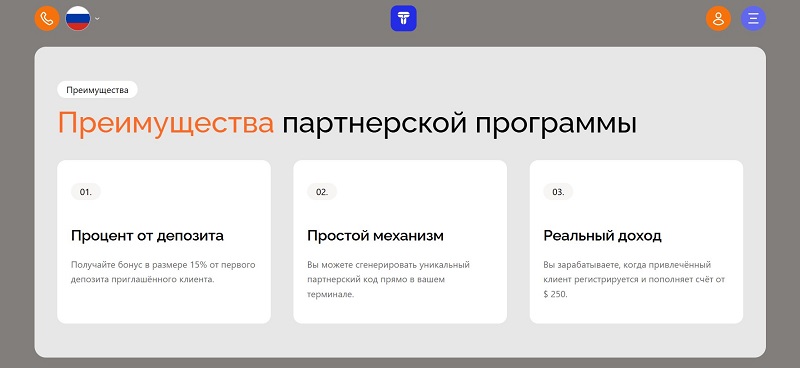Screen dimensions: 800x368
Task: Select the Простой механизм card title
Action: (x=376, y=236)
